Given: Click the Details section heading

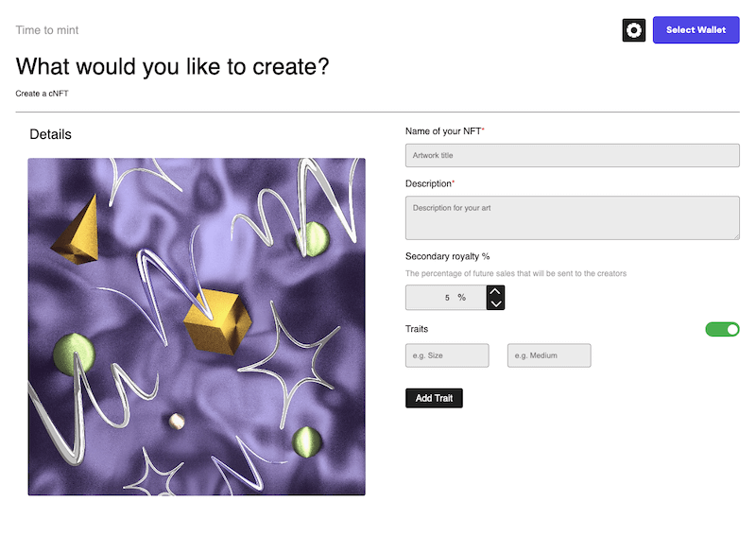Looking at the screenshot, I should coord(50,134).
